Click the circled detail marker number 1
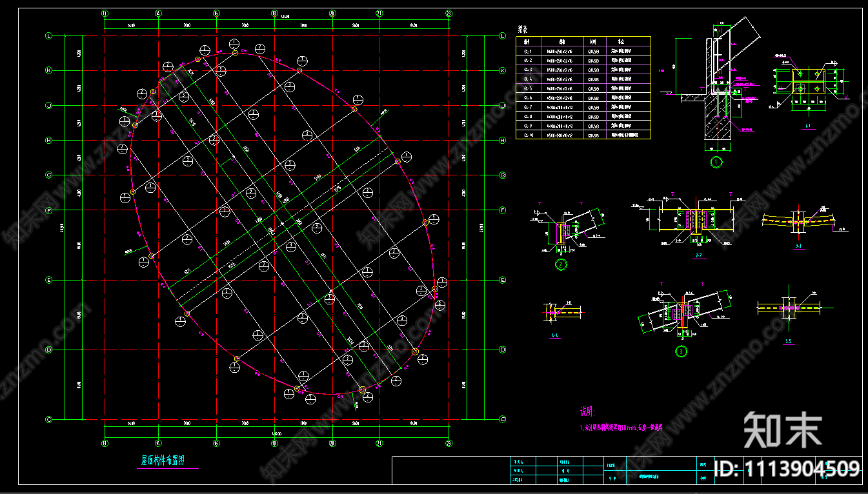The width and height of the screenshot is (868, 494). [715, 163]
